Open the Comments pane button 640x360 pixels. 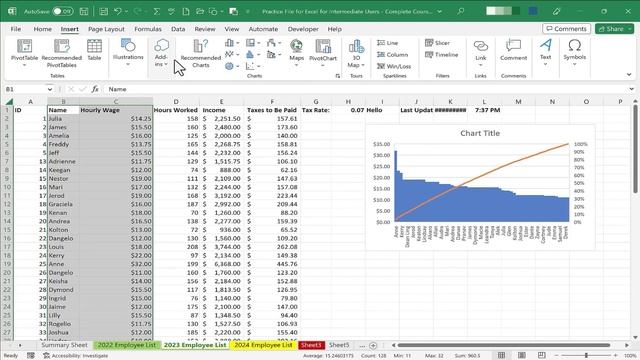coord(566,29)
